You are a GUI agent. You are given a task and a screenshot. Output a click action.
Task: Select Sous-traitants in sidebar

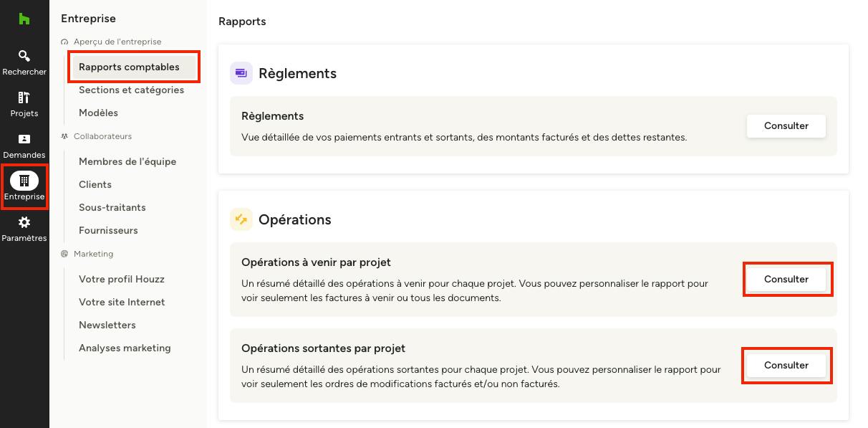(112, 207)
